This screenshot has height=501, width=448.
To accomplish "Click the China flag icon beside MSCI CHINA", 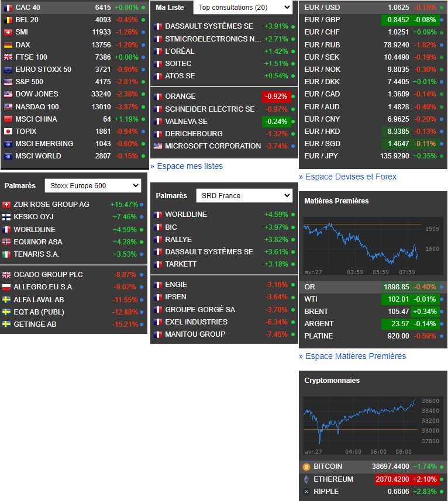I will pyautogui.click(x=8, y=119).
